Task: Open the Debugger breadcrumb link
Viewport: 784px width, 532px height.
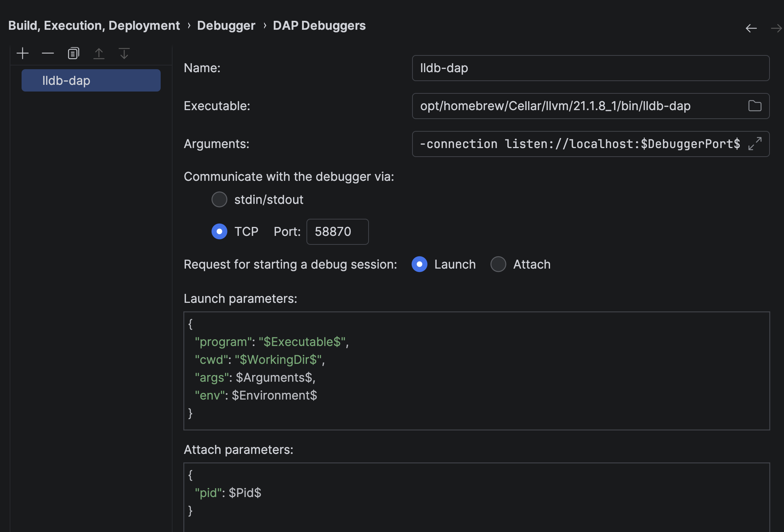Action: (226, 26)
